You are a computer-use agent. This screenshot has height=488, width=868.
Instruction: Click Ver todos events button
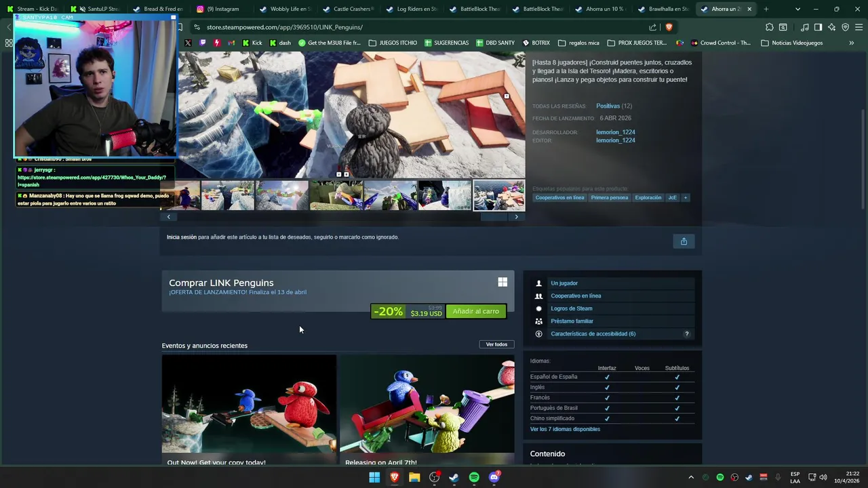click(x=496, y=344)
